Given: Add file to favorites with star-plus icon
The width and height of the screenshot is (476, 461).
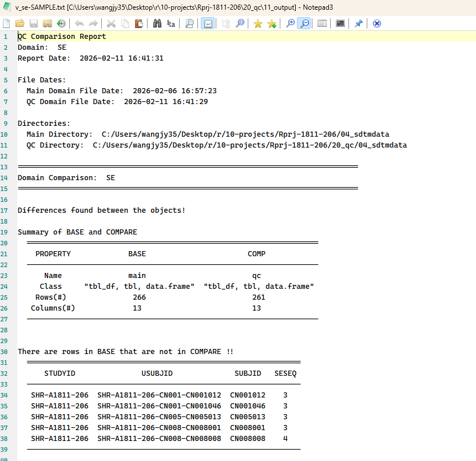Looking at the screenshot, I should point(272,23).
